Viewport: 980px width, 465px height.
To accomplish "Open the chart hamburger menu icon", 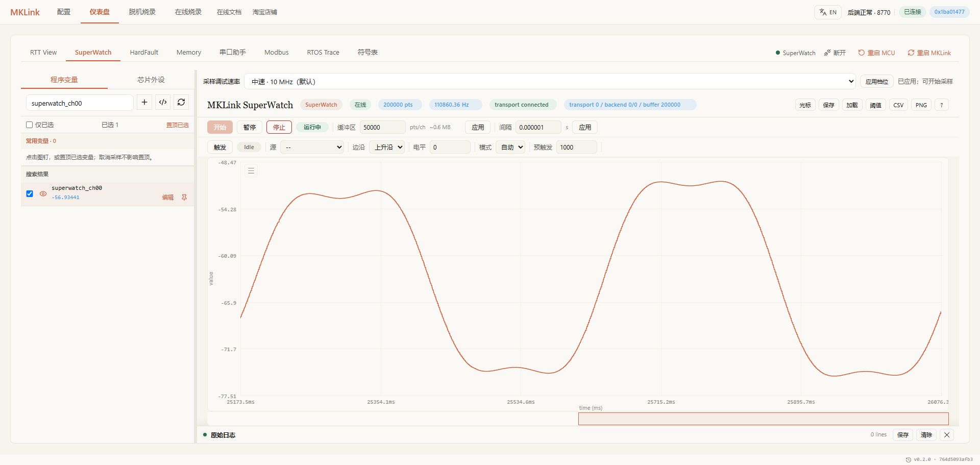I will pyautogui.click(x=251, y=171).
